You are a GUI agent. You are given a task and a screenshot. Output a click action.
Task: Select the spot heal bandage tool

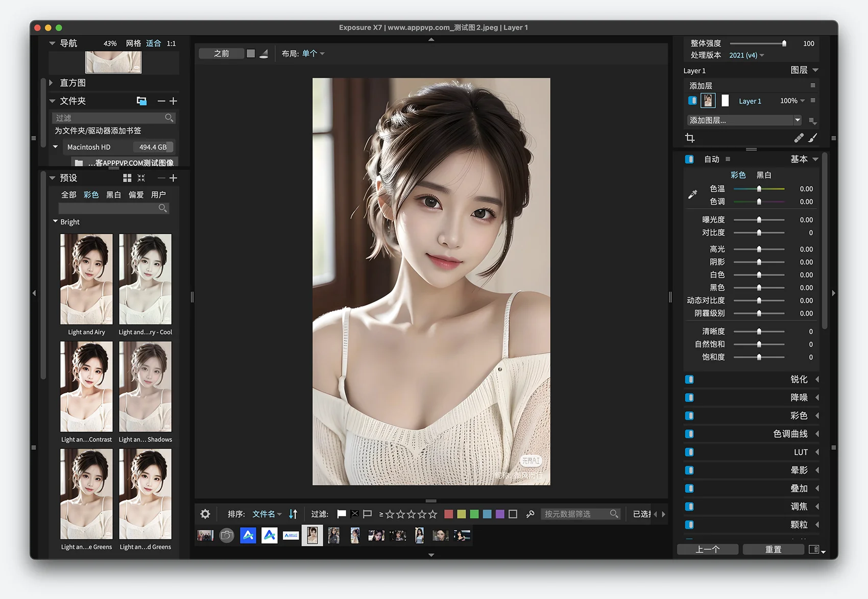tap(799, 138)
